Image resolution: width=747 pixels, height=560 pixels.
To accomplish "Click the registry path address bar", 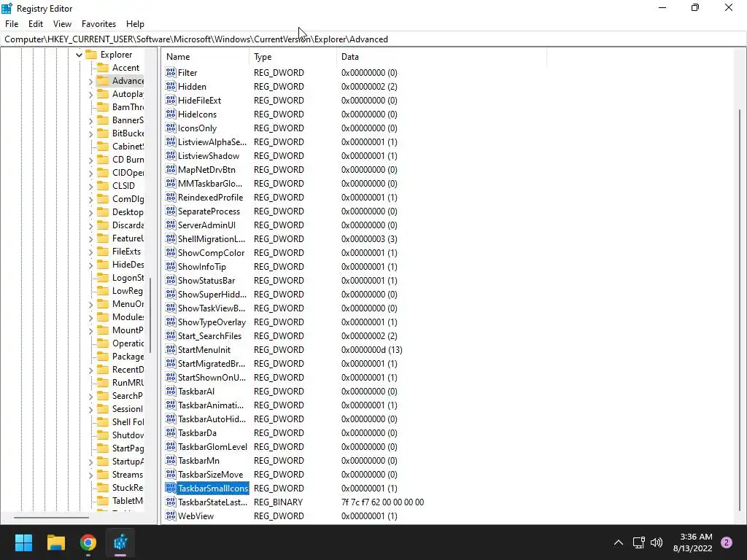I will (373, 39).
